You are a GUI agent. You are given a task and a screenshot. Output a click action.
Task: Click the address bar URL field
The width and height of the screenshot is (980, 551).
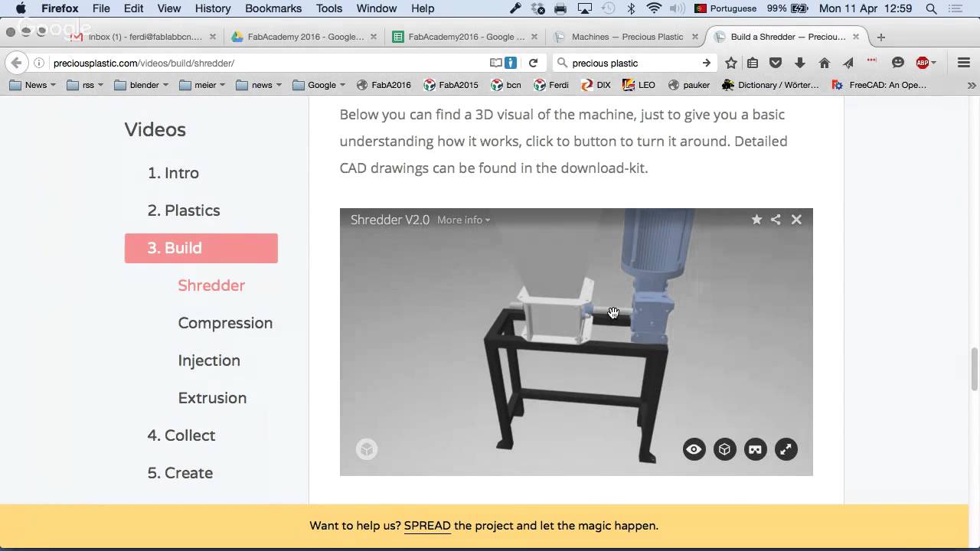268,63
